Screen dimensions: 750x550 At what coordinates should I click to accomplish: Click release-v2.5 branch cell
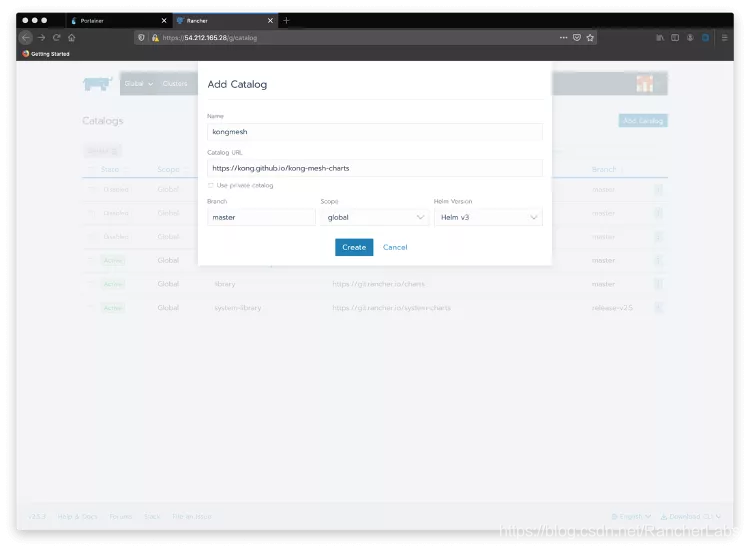pos(612,308)
